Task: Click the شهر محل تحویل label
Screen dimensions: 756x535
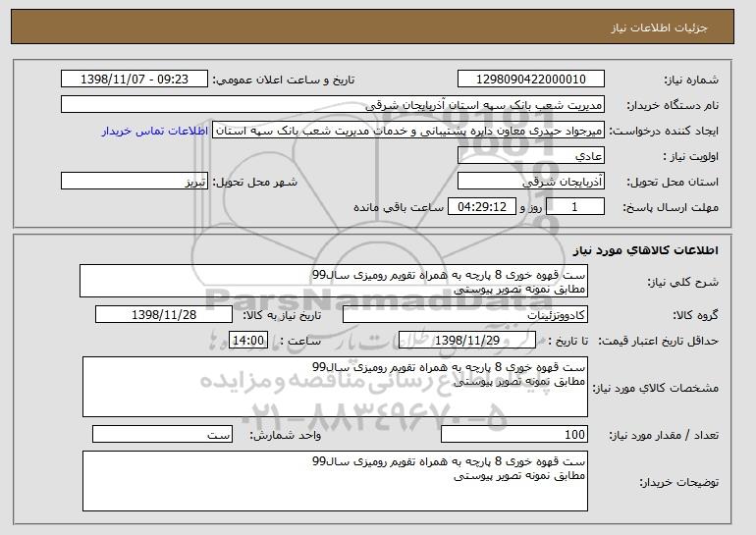Action: 255,183
